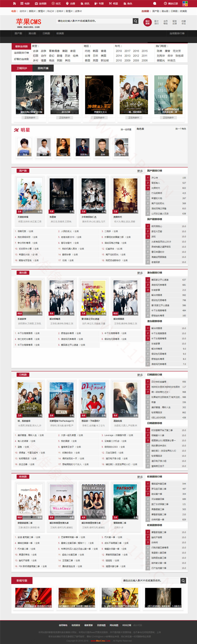Click 更多 in the 日韩剧 section
The width and height of the screenshot is (197, 644).
[140, 375]
